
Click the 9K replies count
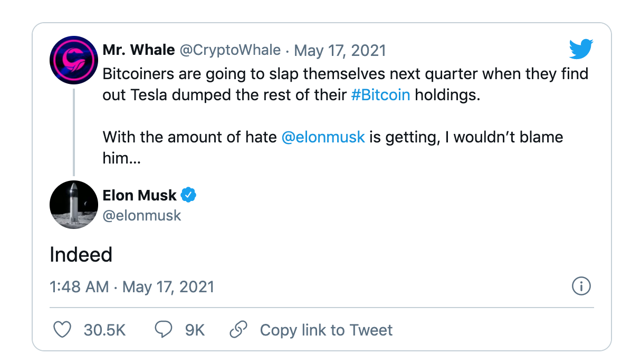pyautogui.click(x=195, y=330)
